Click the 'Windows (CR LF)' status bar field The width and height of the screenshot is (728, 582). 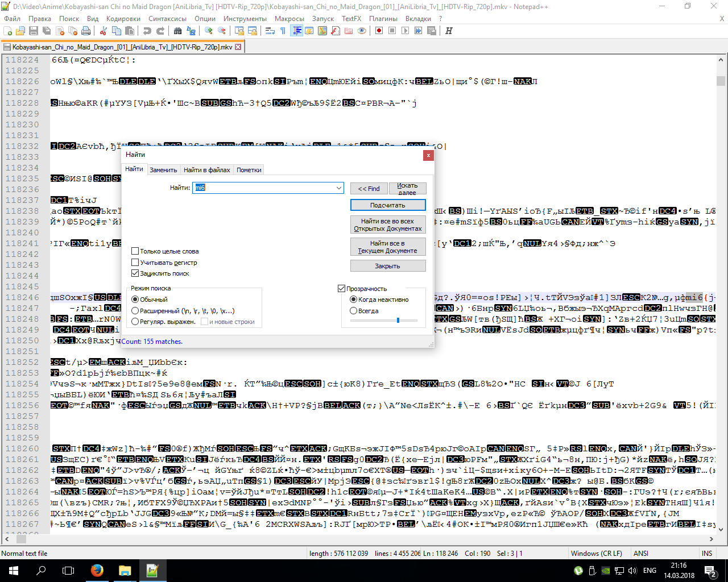[x=596, y=553]
